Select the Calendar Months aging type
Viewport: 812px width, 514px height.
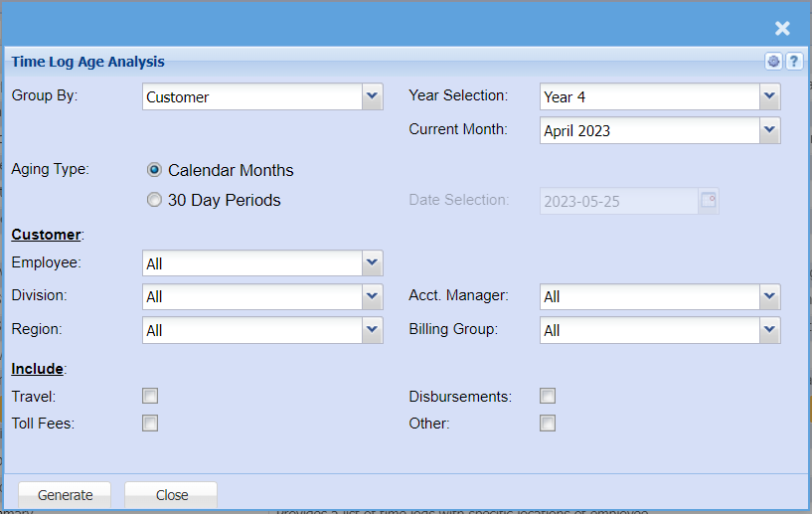coord(154,170)
